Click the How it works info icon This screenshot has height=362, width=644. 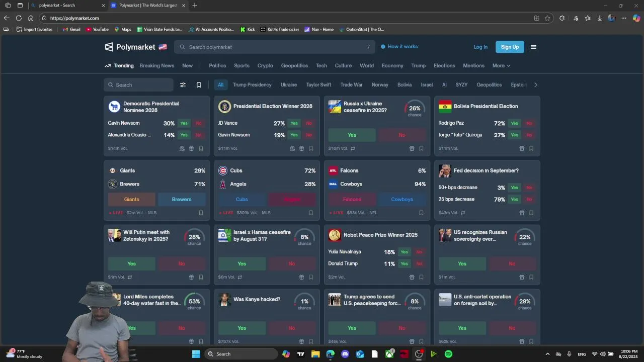point(383,47)
